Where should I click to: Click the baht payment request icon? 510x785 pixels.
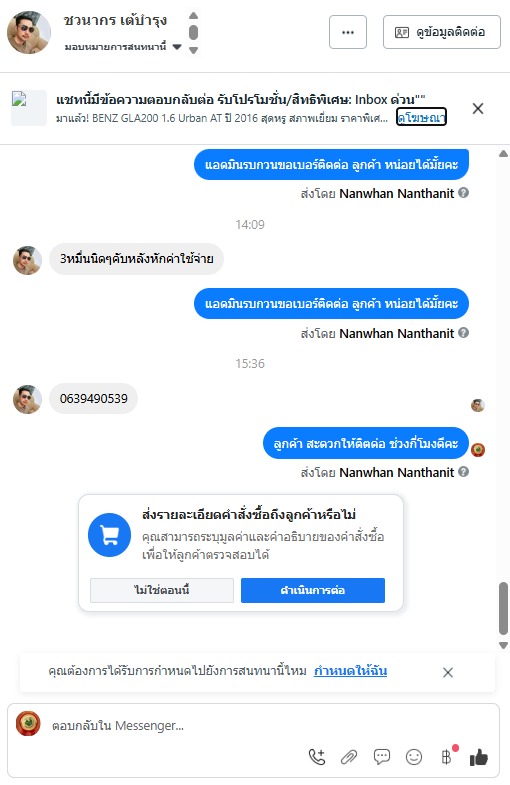coord(446,757)
